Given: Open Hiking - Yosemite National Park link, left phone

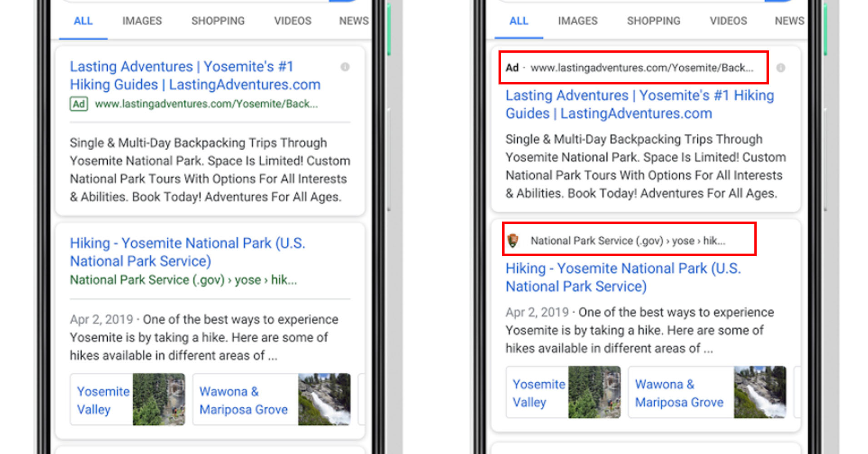Looking at the screenshot, I should (187, 252).
